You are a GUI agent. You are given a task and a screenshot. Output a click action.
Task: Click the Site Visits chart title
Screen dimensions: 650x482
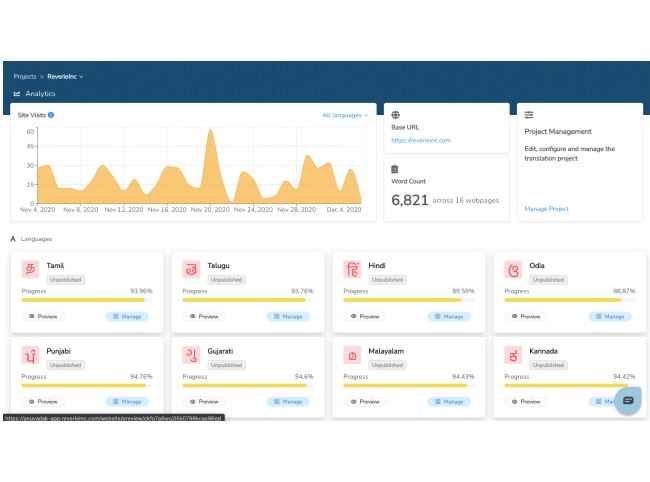32,115
